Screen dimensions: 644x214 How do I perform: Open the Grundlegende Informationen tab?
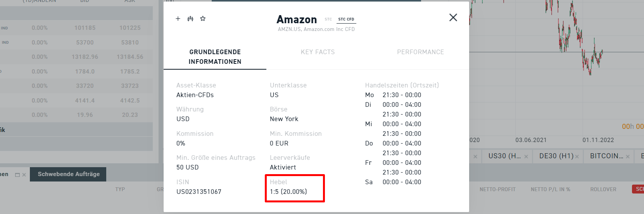[215, 57]
